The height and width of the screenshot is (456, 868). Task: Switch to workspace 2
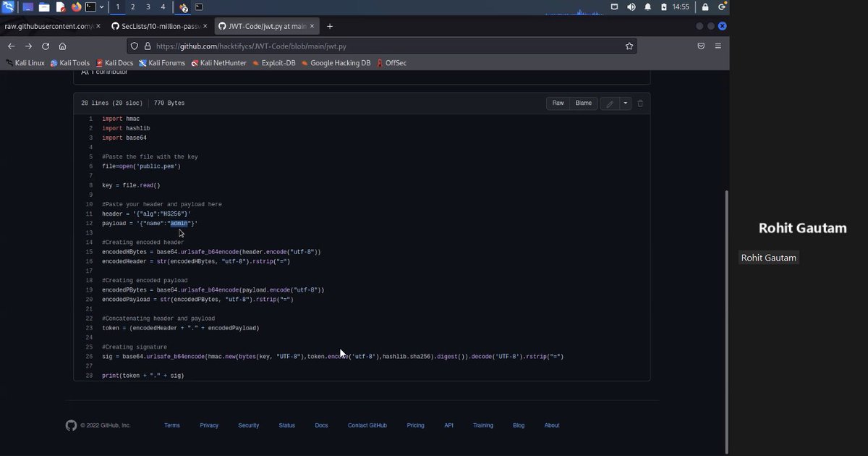click(x=132, y=7)
